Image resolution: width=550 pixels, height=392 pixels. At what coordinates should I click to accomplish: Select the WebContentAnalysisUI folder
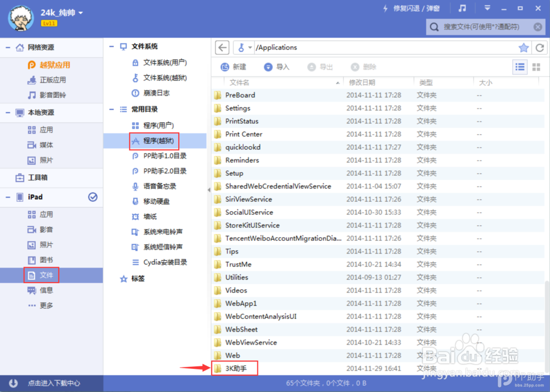(x=261, y=316)
